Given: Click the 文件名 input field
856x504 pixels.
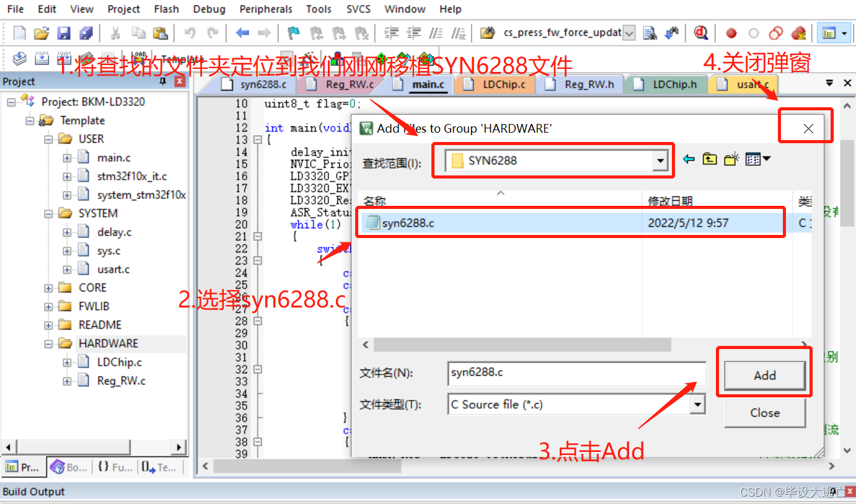Looking at the screenshot, I should click(x=576, y=373).
